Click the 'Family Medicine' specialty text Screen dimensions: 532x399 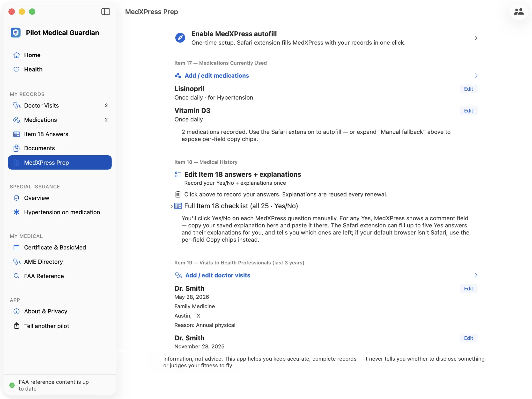(194, 306)
